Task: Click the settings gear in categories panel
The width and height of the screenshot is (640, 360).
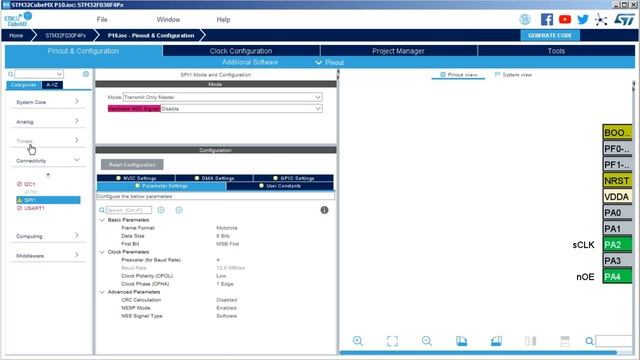Action: coord(86,74)
